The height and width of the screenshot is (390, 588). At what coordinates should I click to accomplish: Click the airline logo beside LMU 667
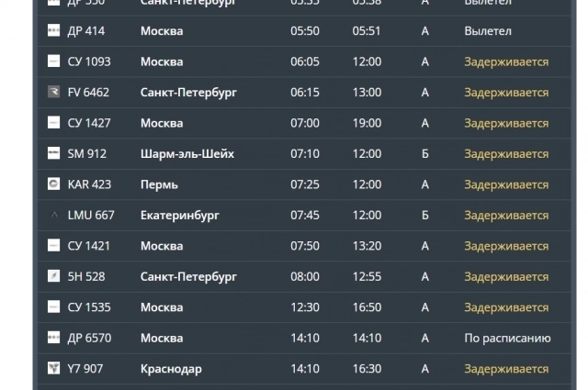(52, 216)
